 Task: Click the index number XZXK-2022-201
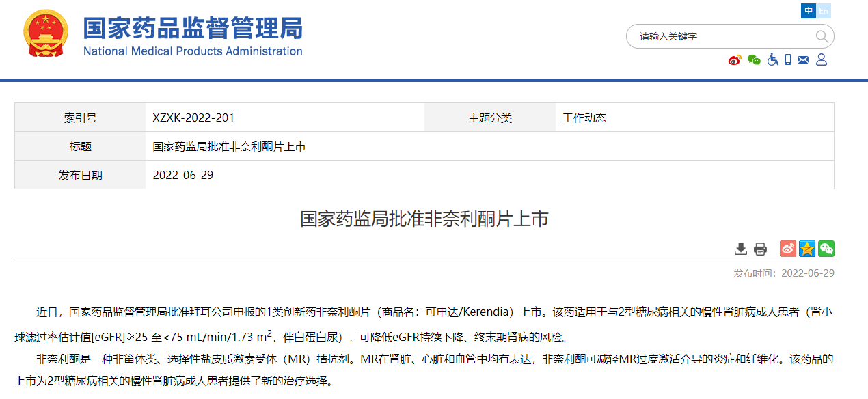pos(193,118)
